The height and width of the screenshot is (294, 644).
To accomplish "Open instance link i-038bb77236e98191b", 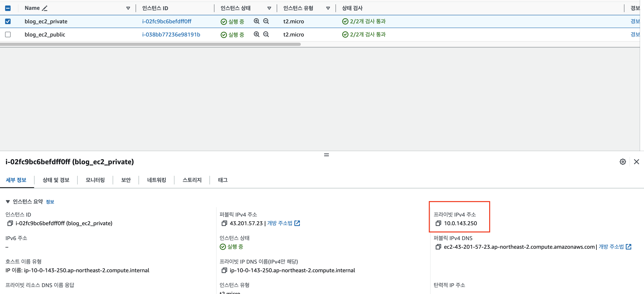I will 171,34.
